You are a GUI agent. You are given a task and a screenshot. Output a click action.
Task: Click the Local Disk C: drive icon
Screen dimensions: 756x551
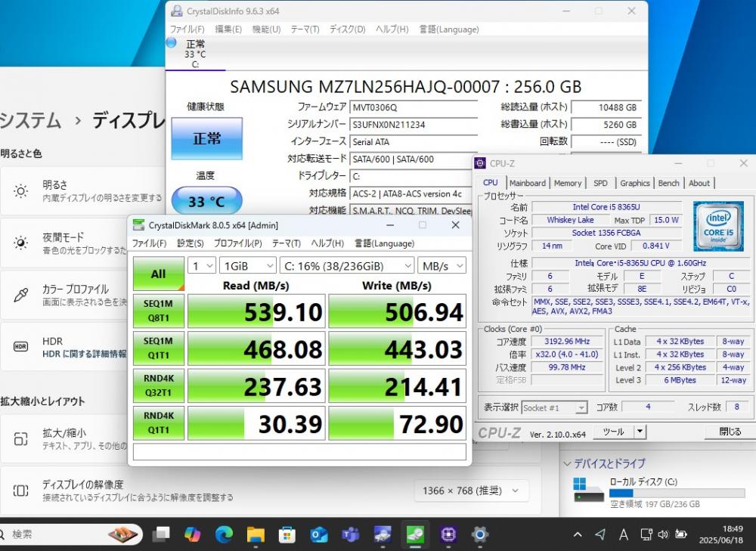pos(588,491)
